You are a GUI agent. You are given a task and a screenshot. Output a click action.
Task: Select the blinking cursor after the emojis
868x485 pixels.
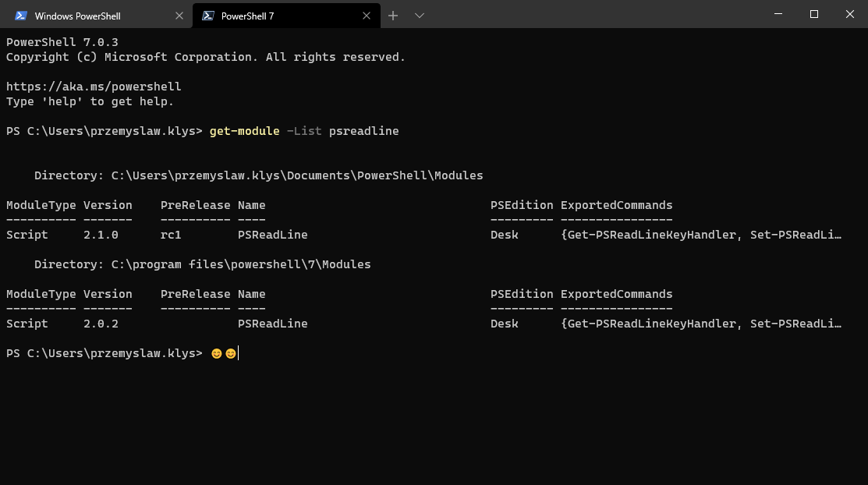tap(238, 352)
